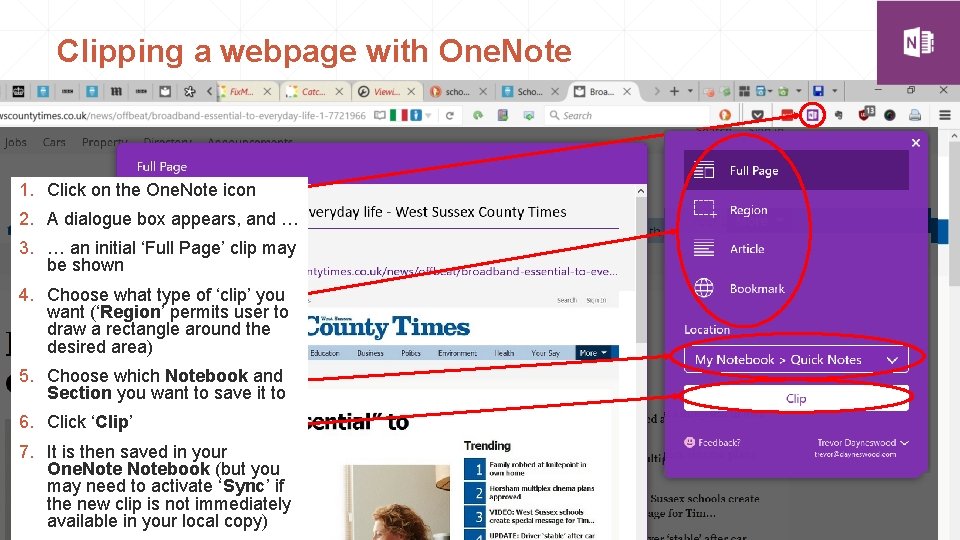The image size is (960, 540).
Task: Click the Feedback? link
Action: tap(719, 443)
